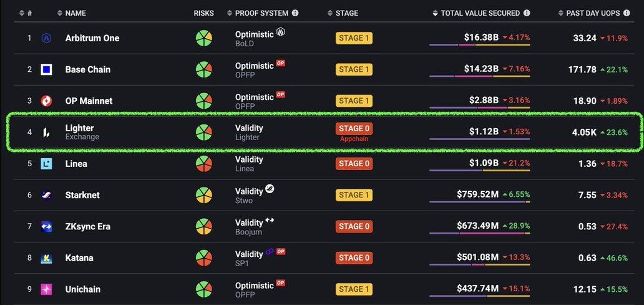Open ZKsync Era's risk pie chart
The height and width of the screenshot is (305, 644).
204,226
